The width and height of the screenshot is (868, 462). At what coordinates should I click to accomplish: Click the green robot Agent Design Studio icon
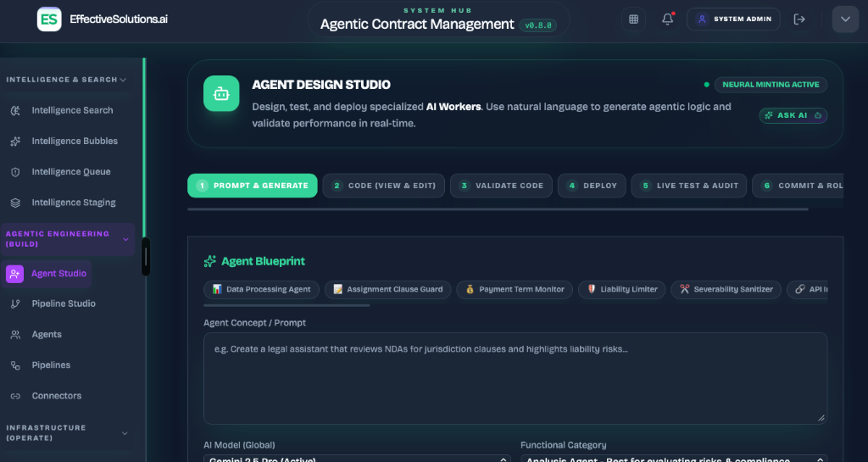[x=221, y=93]
